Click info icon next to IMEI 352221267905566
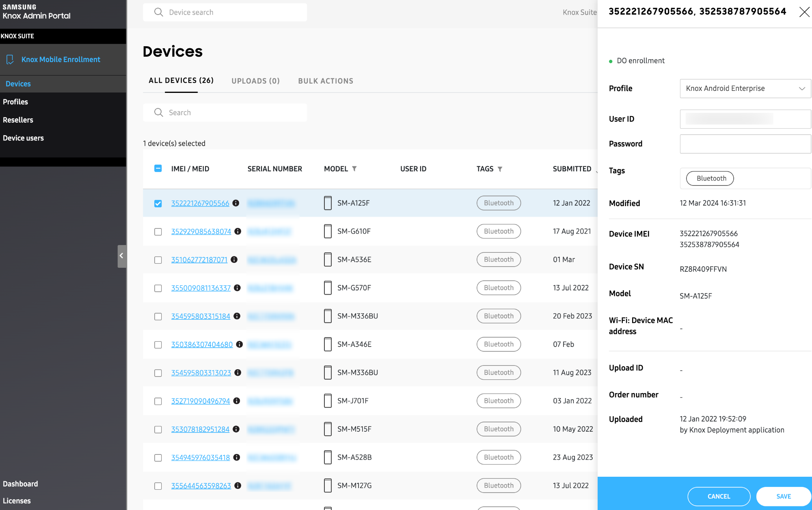This screenshot has width=812, height=510. (236, 203)
